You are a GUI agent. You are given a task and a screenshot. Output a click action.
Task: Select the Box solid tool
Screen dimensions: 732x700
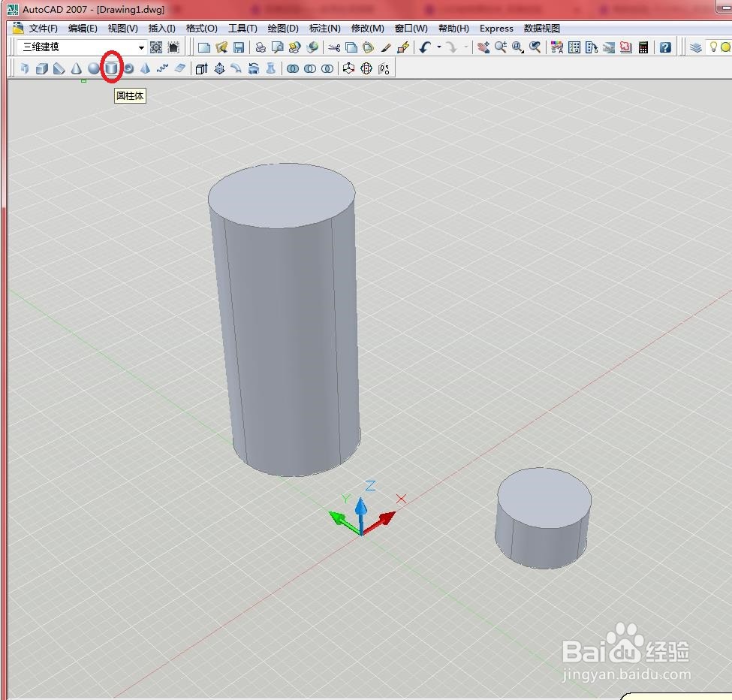[x=41, y=68]
